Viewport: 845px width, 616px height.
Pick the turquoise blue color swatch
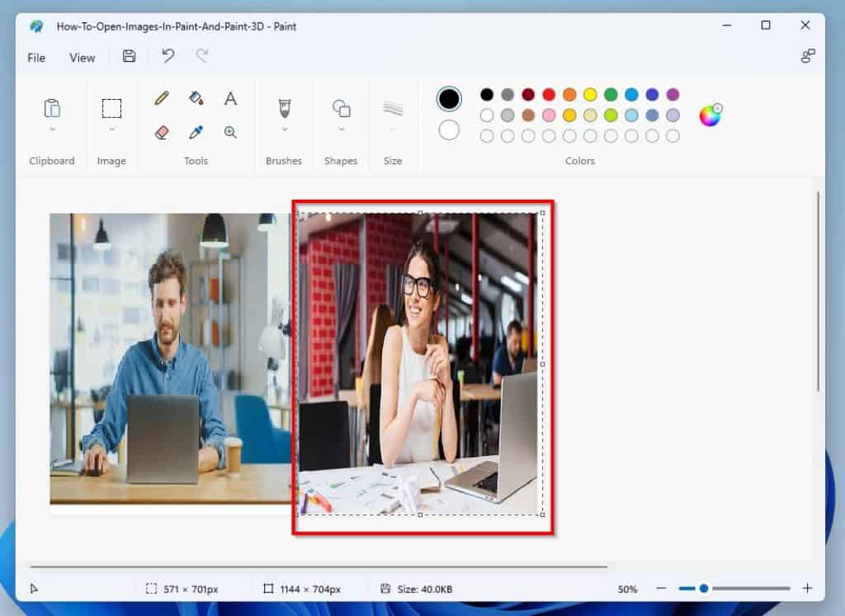(631, 95)
